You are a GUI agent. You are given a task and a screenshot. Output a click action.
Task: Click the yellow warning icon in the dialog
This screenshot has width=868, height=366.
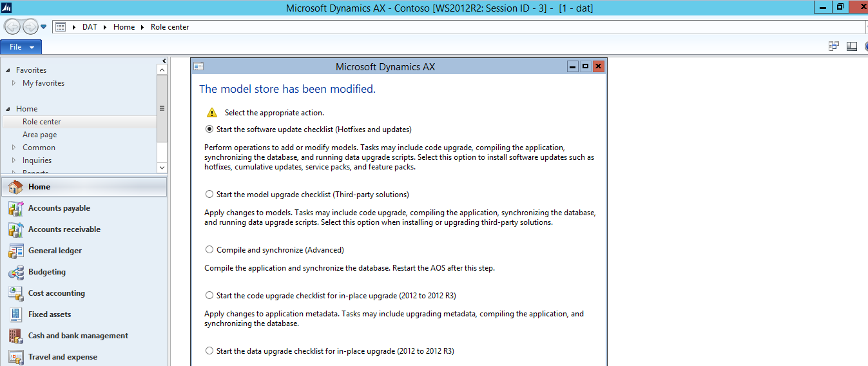click(212, 113)
